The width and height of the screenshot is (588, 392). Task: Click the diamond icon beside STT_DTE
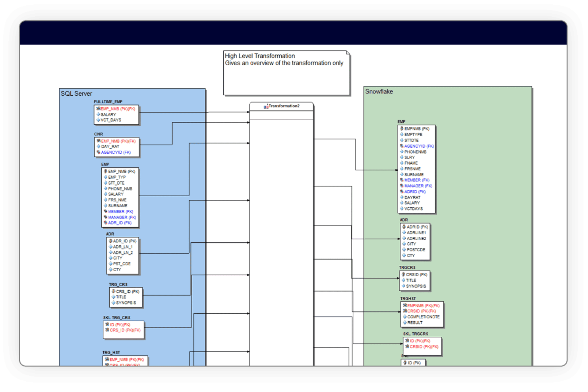(106, 183)
